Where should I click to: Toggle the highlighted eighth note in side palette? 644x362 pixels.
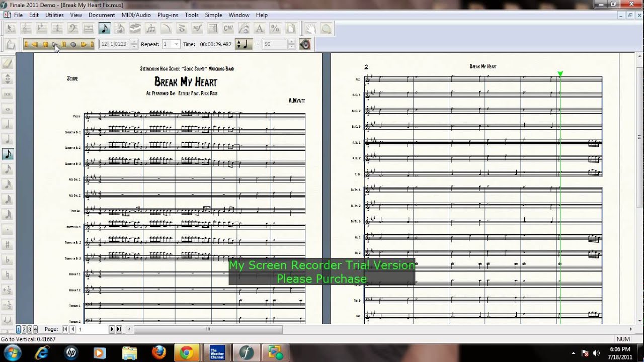click(x=8, y=154)
